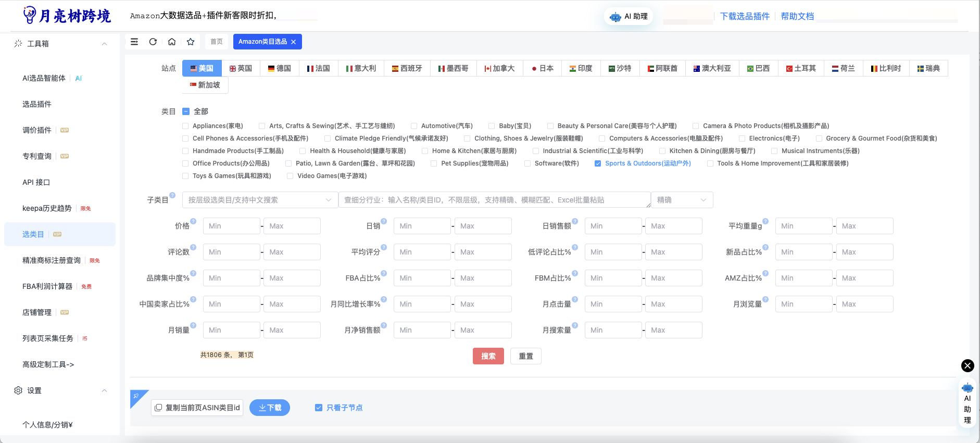Go to home via house icon
Screen dimensions: 980x443
click(172, 42)
